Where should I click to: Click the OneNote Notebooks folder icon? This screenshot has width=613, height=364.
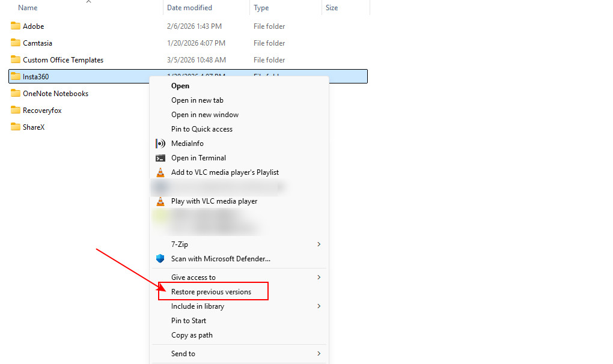16,93
